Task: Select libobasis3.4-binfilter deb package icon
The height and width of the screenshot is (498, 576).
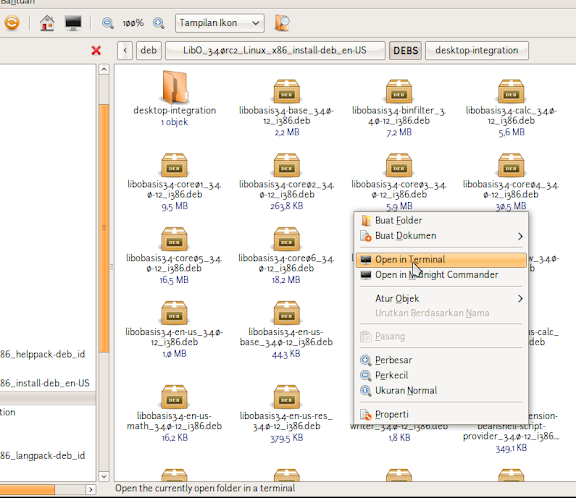Action: coord(399,91)
